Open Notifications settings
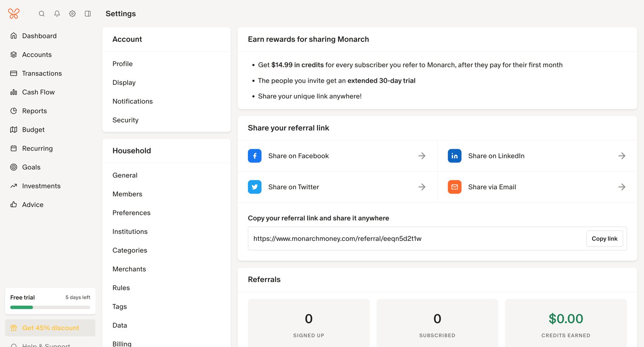The height and width of the screenshot is (347, 644). point(167,101)
